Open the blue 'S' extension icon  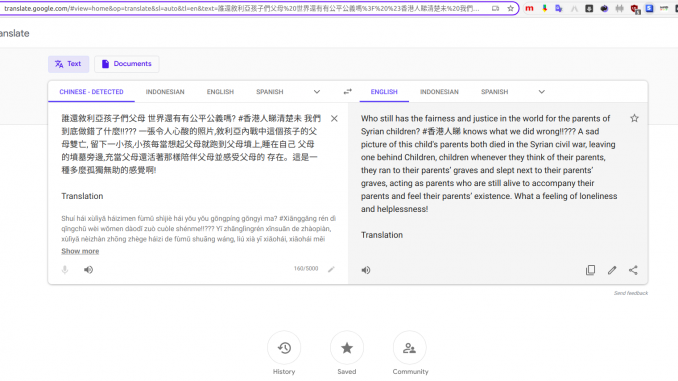(x=649, y=8)
